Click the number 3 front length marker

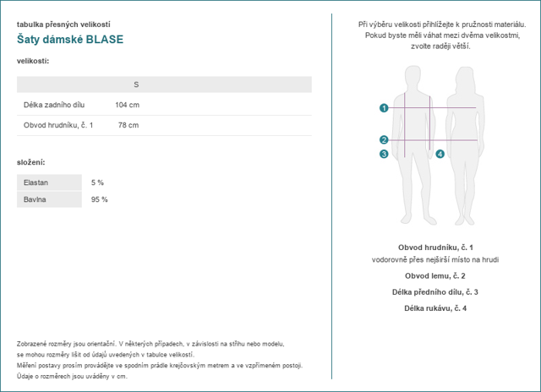pyautogui.click(x=384, y=154)
